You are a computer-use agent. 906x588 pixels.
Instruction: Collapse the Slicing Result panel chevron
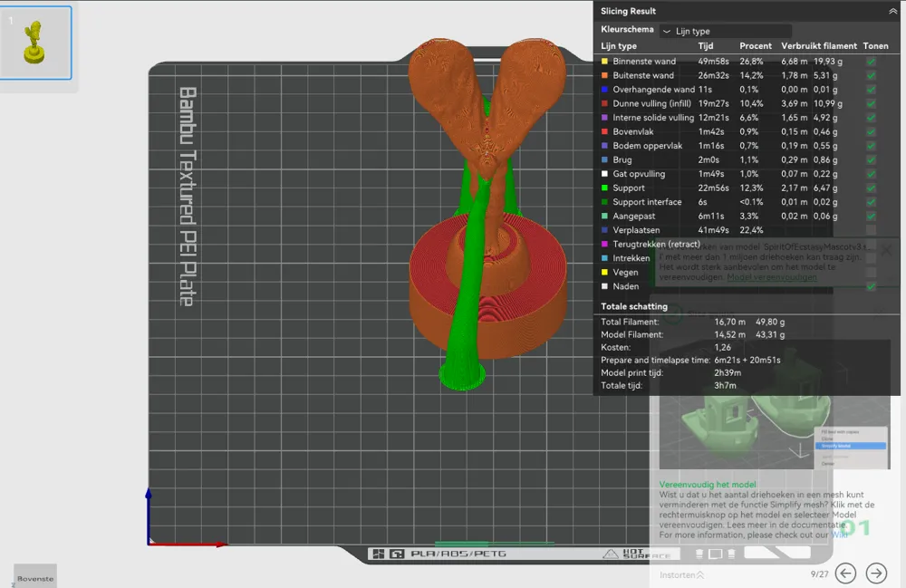coord(892,11)
